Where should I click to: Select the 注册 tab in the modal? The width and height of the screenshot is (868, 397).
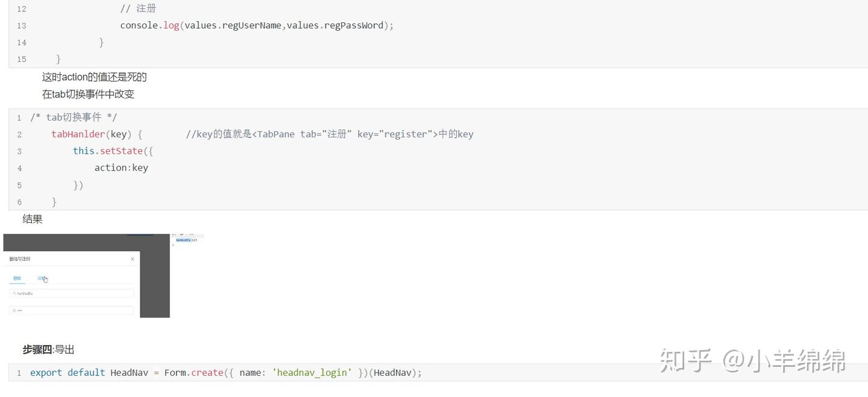pos(42,278)
